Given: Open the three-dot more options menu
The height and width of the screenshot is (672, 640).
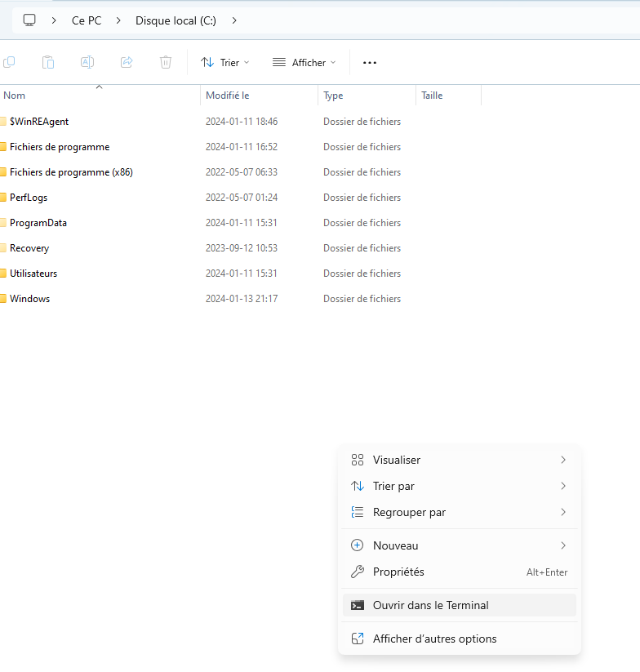Looking at the screenshot, I should [x=370, y=62].
